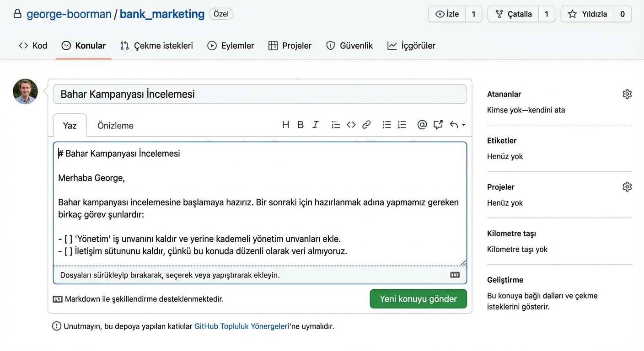Apply bold formatting to the text
644x351 pixels.
tap(301, 124)
